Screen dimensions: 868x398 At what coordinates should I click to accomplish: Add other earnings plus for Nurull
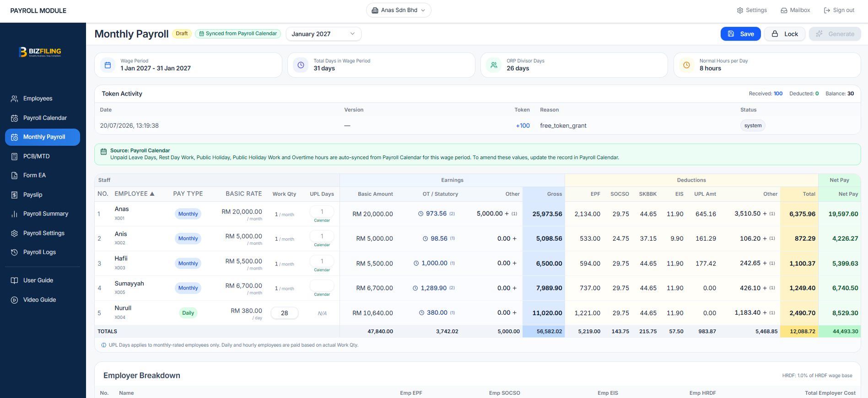click(514, 313)
